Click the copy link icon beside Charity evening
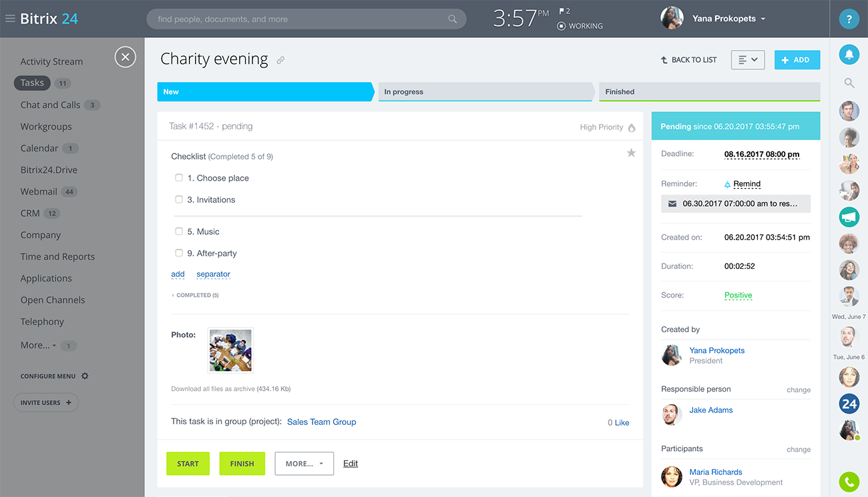Screen dimensions: 868x497 [280, 60]
